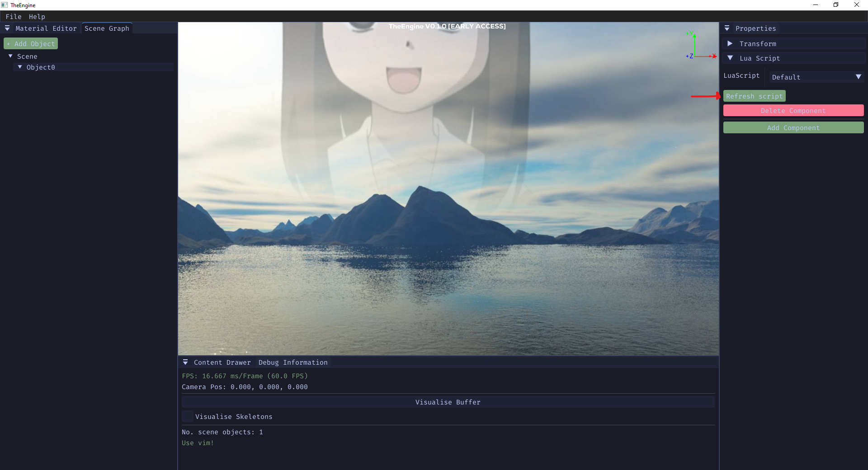868x470 pixels.
Task: Restore down the TheEngine window
Action: 836,5
